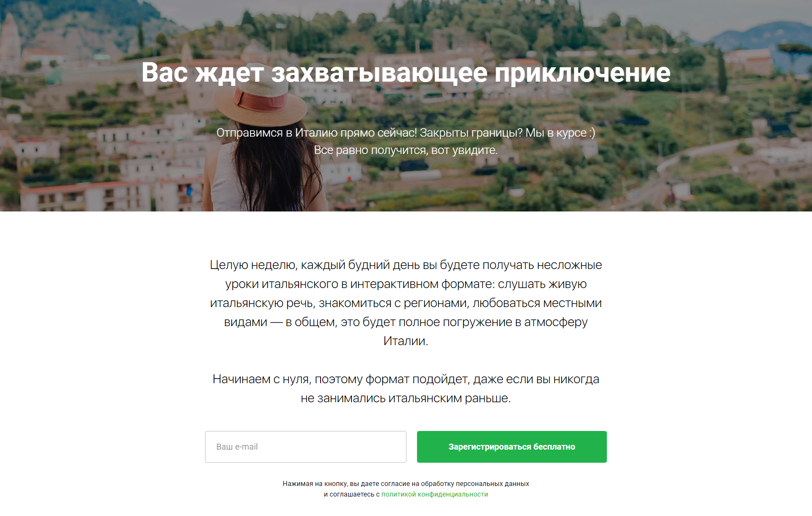Click the text "Все равно получится, вот увидите."
This screenshot has width=812, height=516.
coord(406,150)
